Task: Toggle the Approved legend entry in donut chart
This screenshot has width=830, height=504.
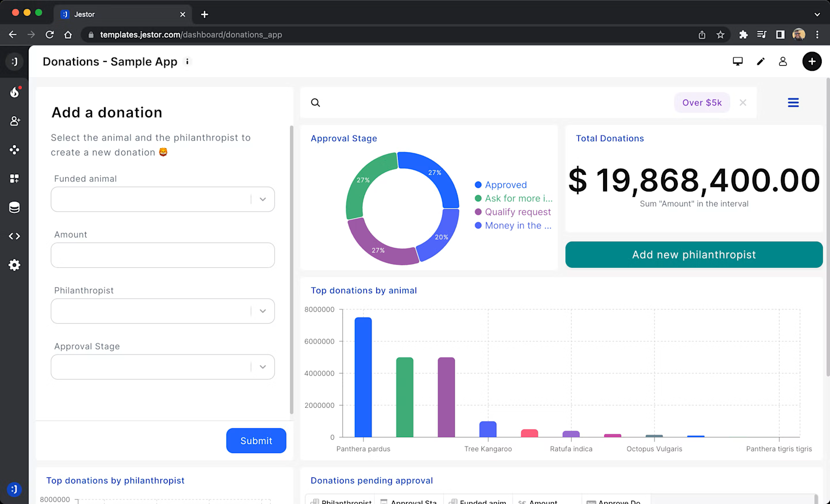Action: point(501,185)
